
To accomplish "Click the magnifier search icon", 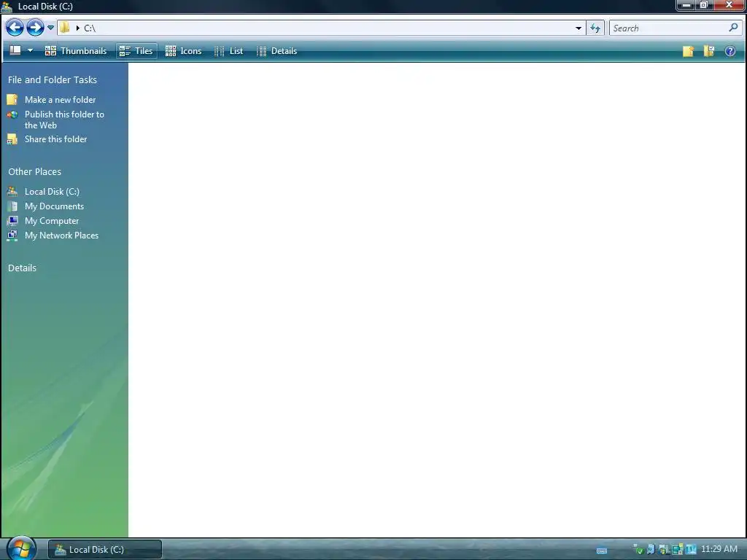I will [733, 28].
